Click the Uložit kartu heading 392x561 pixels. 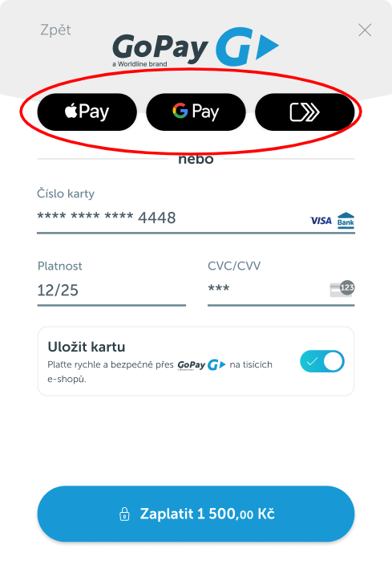tap(87, 347)
